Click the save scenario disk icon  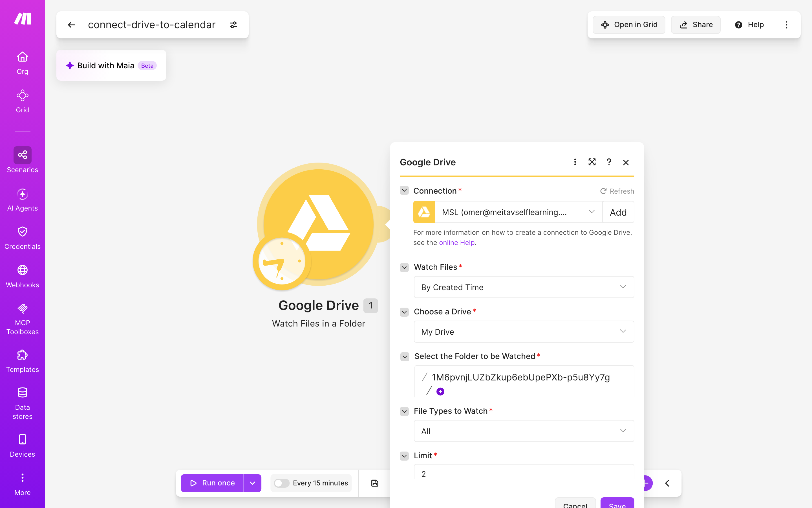point(375,483)
